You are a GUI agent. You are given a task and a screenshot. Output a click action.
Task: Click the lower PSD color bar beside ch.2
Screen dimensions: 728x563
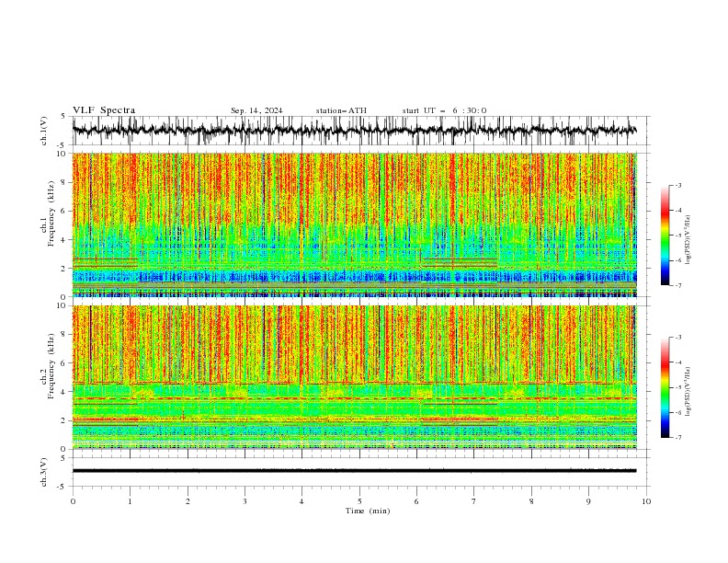(x=665, y=387)
